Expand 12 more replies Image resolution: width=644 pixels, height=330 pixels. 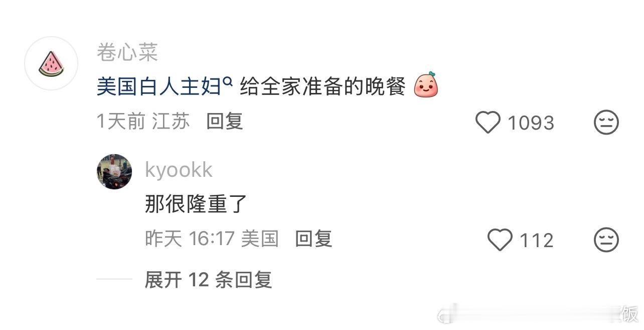click(208, 280)
